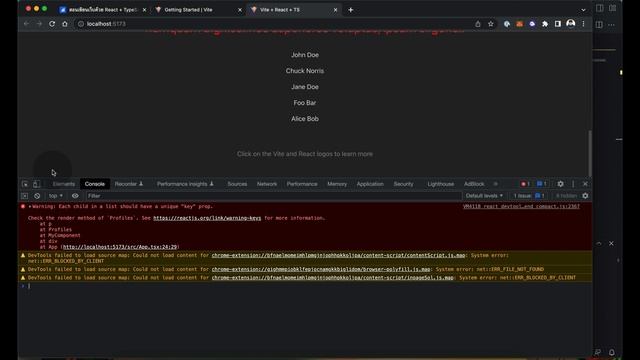
Task: Open the App.tsx:24:29 source link
Action: coord(120,247)
